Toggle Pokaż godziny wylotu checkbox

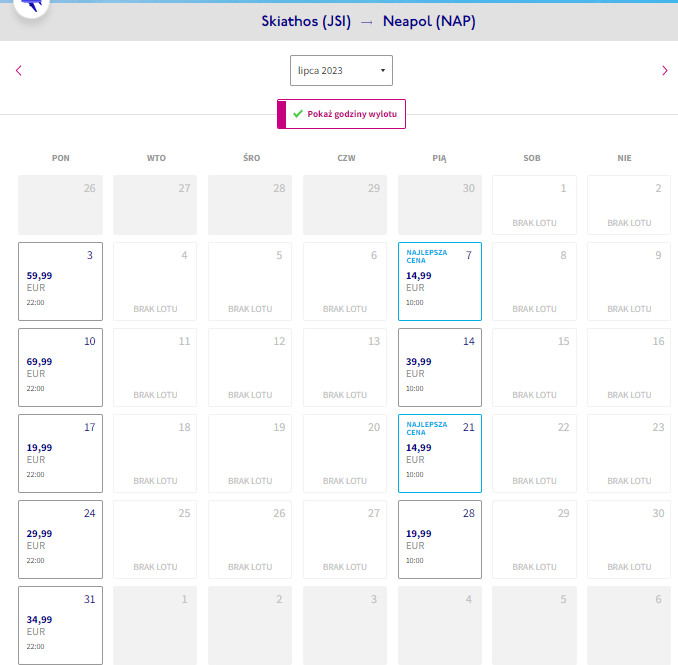tap(341, 114)
